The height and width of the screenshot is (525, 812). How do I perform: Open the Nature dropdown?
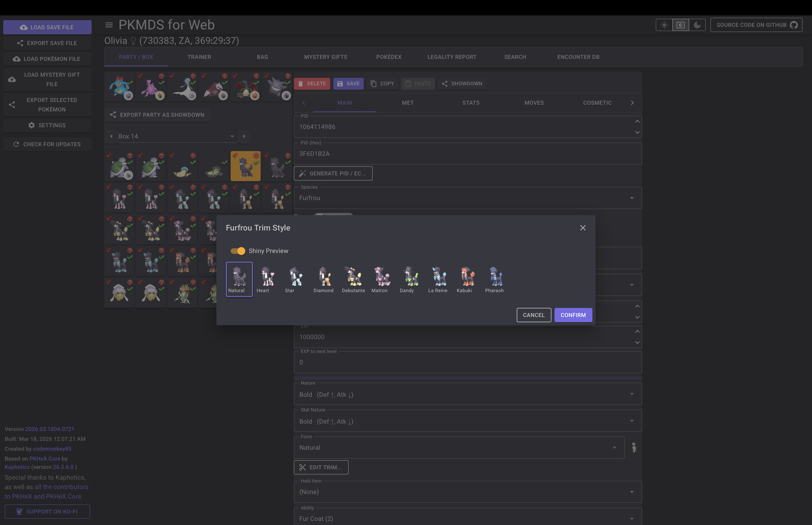point(631,394)
